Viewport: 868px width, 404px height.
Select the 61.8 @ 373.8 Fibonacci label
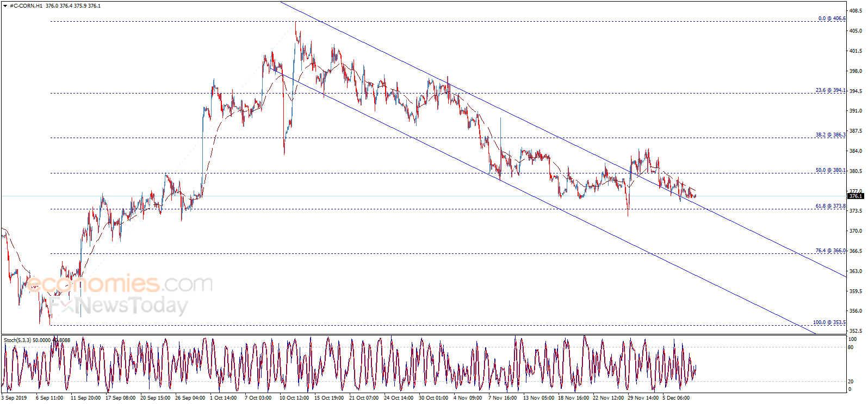click(x=831, y=206)
